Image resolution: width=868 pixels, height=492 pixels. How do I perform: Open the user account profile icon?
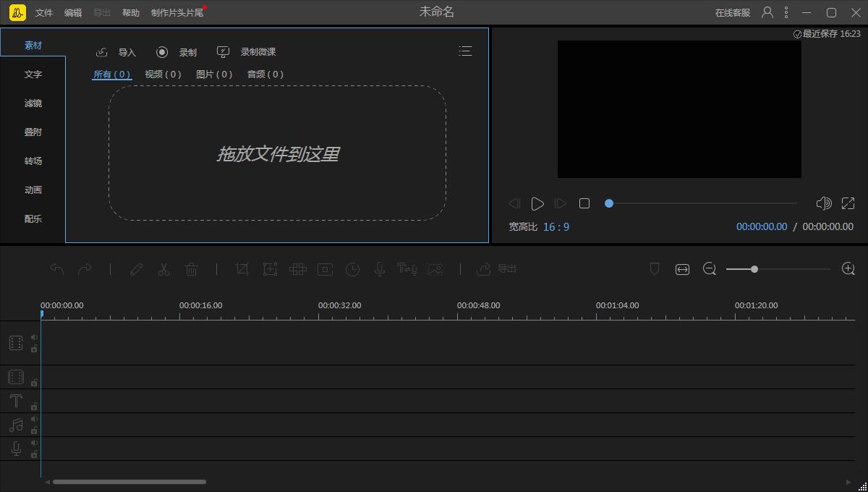767,12
